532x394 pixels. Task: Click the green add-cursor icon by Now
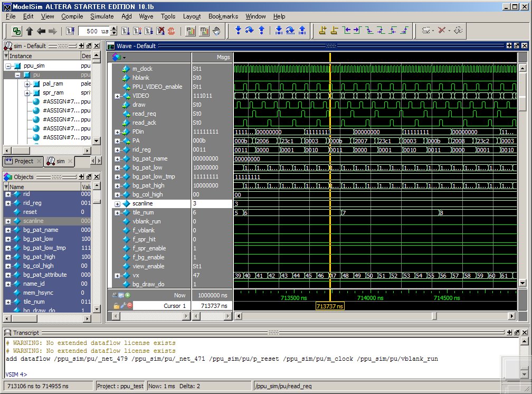coord(128,295)
